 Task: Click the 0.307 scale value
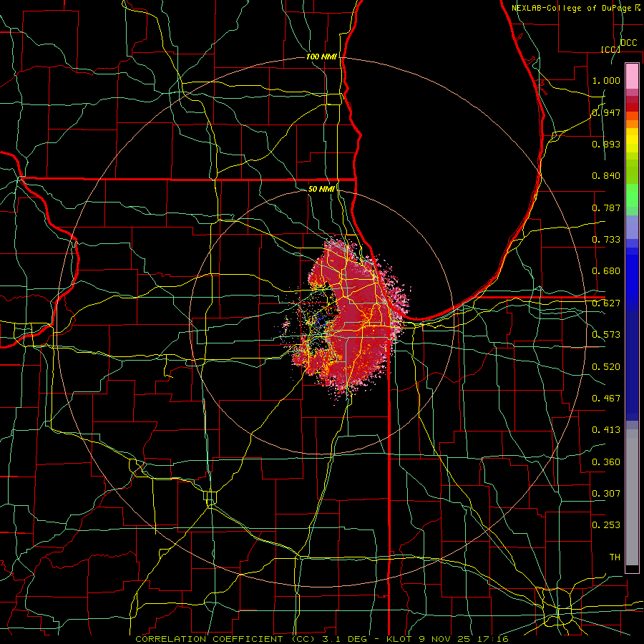[606, 493]
